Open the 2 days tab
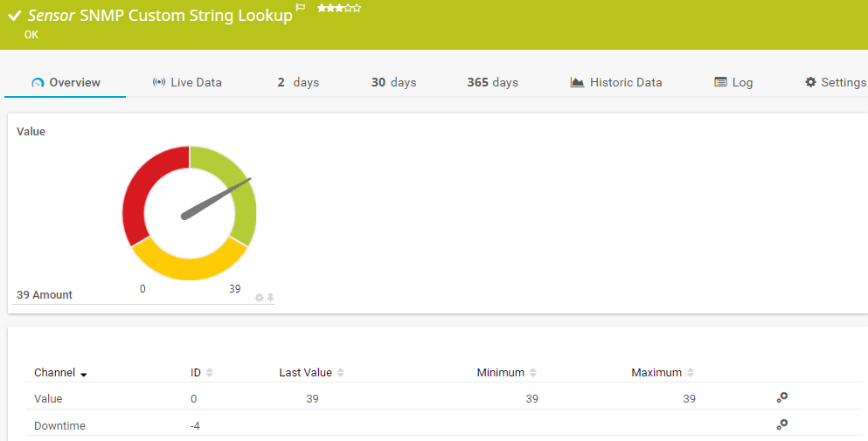Screen dimensions: 868x441 (298, 82)
